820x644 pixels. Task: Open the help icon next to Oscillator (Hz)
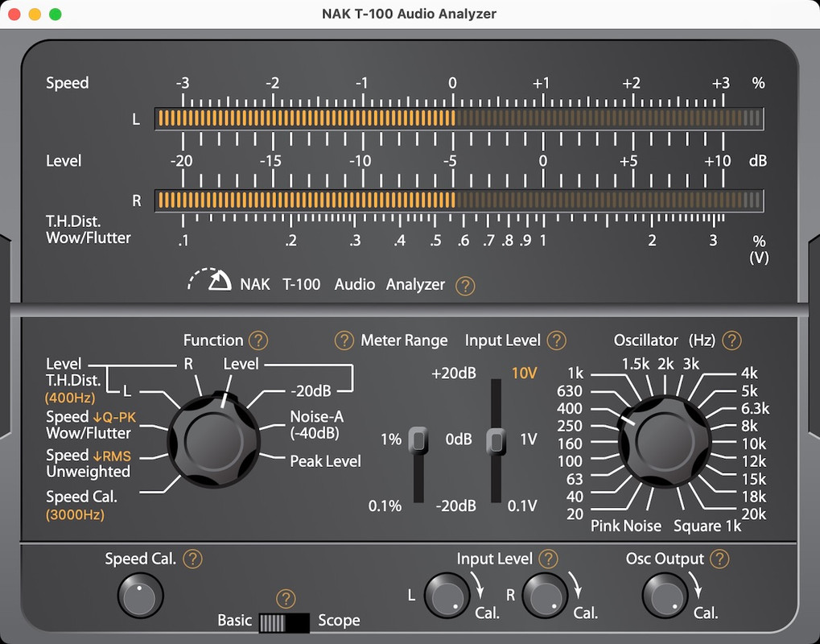(731, 341)
